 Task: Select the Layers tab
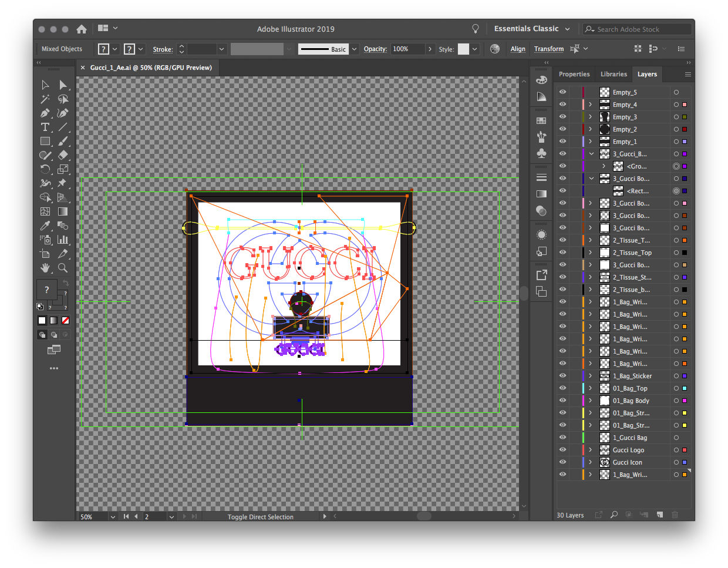click(x=647, y=74)
